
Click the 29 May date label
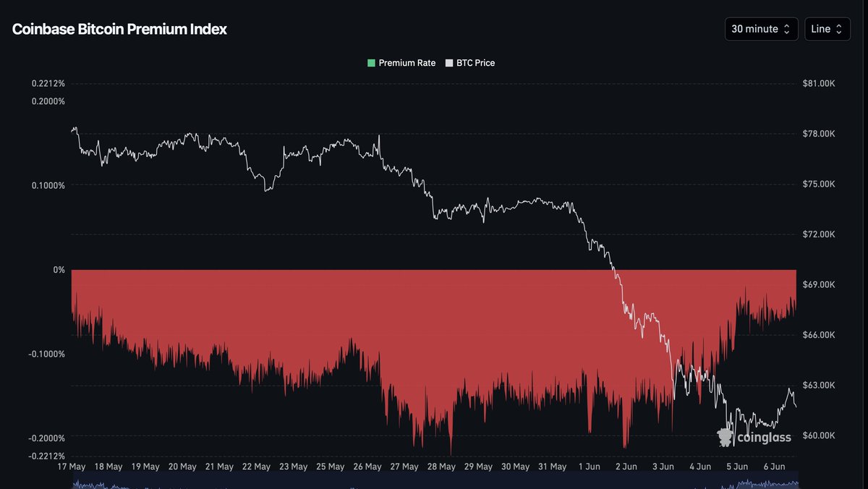coord(478,467)
